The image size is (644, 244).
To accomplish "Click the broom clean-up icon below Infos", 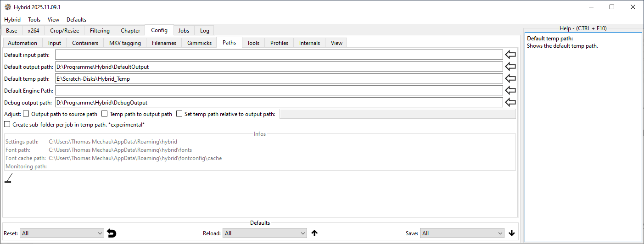I will point(8,178).
